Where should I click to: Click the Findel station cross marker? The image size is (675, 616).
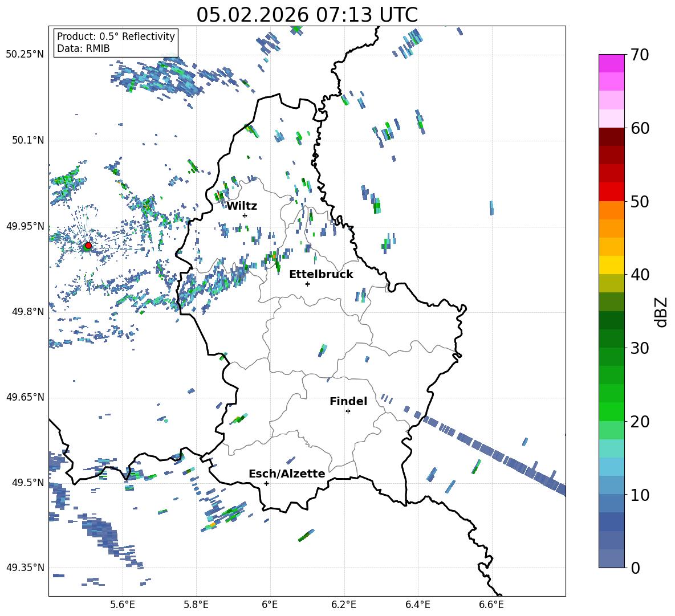(348, 411)
